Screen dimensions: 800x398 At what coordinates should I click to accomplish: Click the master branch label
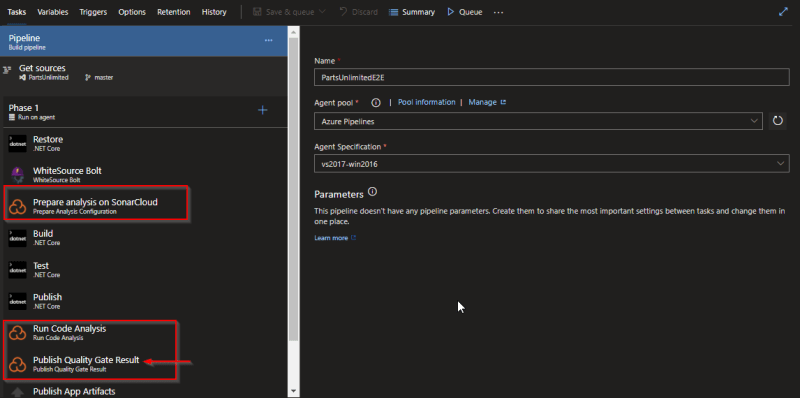tap(104, 78)
